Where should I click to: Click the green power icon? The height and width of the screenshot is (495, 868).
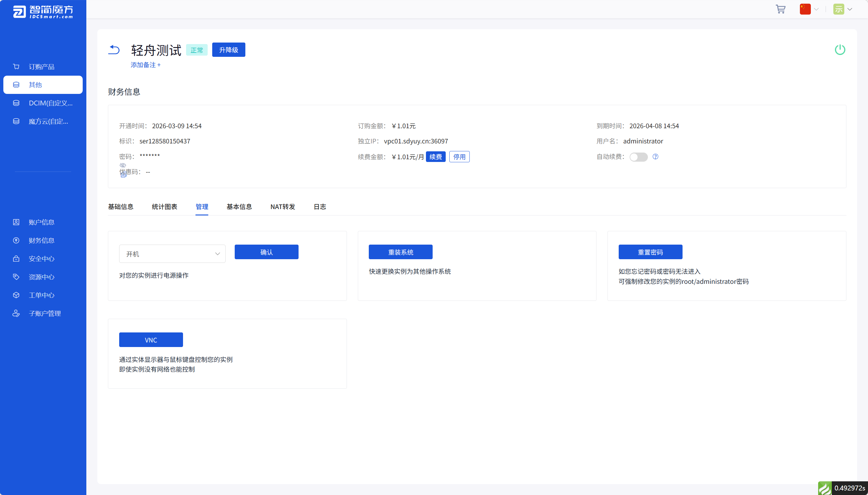click(x=839, y=50)
